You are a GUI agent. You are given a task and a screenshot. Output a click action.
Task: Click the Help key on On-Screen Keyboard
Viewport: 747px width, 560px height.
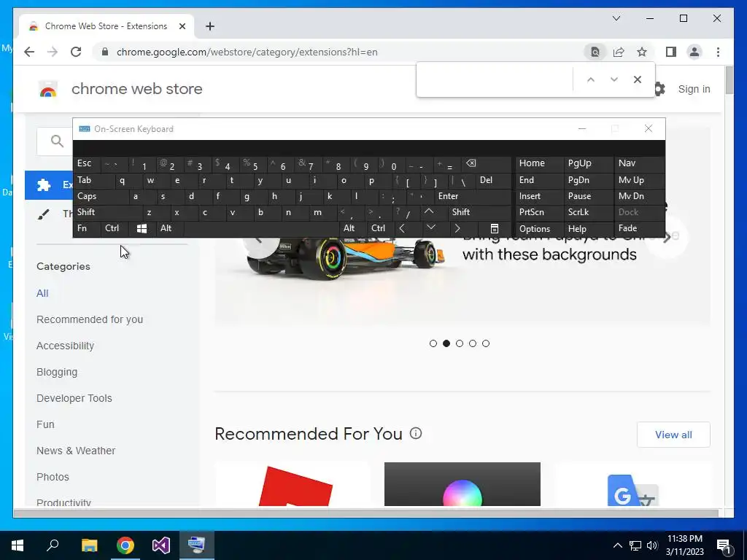pyautogui.click(x=588, y=228)
